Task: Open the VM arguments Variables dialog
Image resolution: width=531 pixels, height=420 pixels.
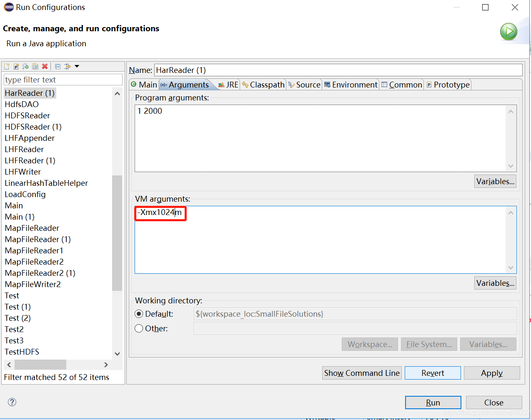Action: tap(495, 283)
